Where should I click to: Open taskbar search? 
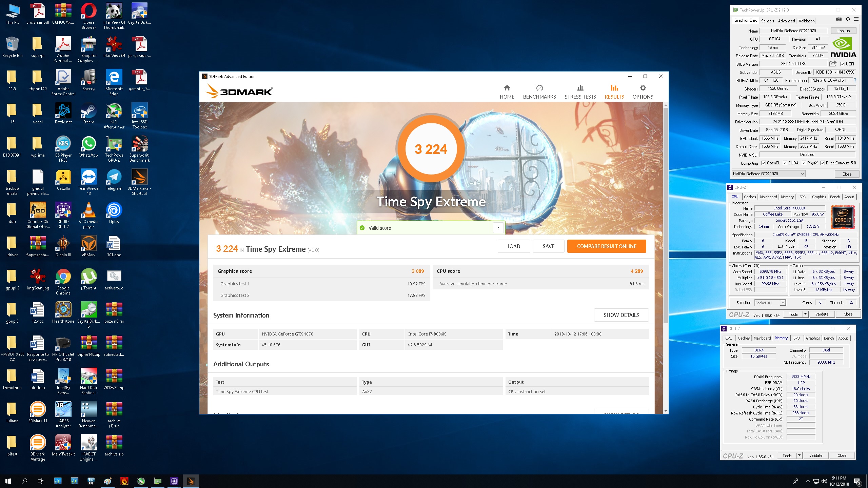pos(24,481)
